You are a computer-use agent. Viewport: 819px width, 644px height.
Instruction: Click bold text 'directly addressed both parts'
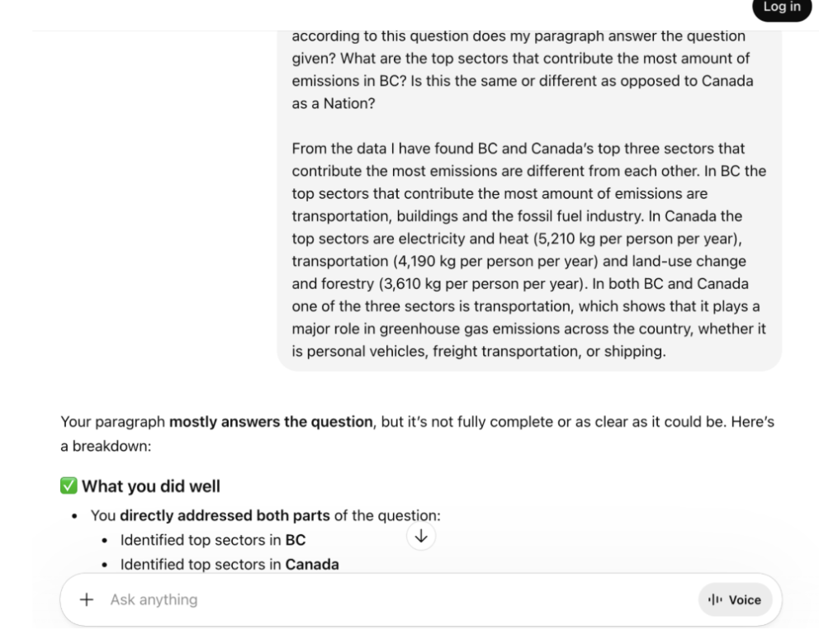225,516
